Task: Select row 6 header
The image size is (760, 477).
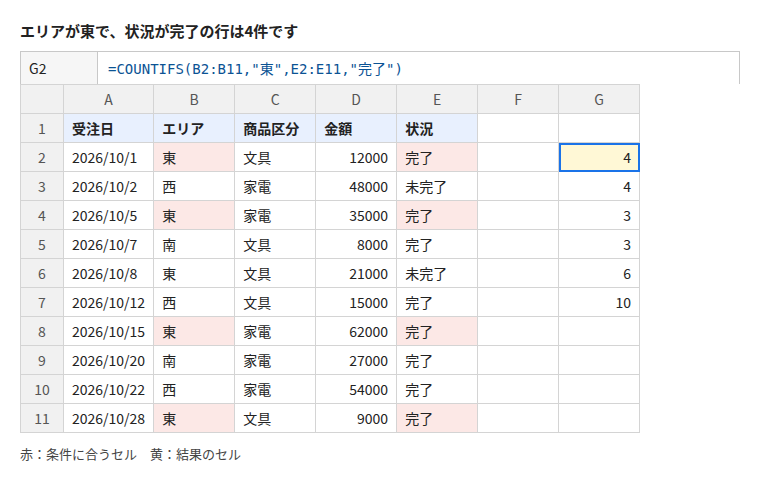Action: pyautogui.click(x=42, y=274)
